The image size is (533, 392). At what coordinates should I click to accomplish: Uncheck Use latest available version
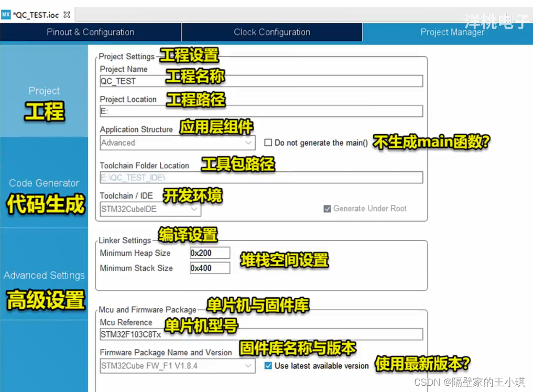(268, 366)
